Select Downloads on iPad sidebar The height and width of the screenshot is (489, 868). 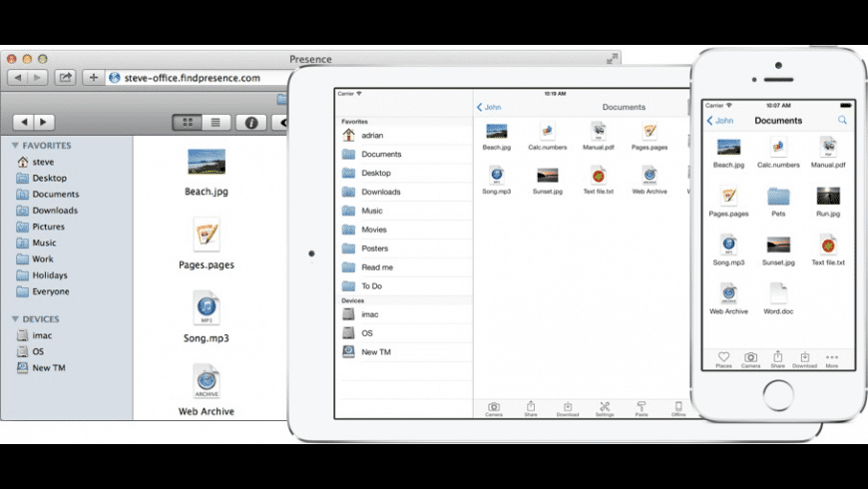(404, 192)
